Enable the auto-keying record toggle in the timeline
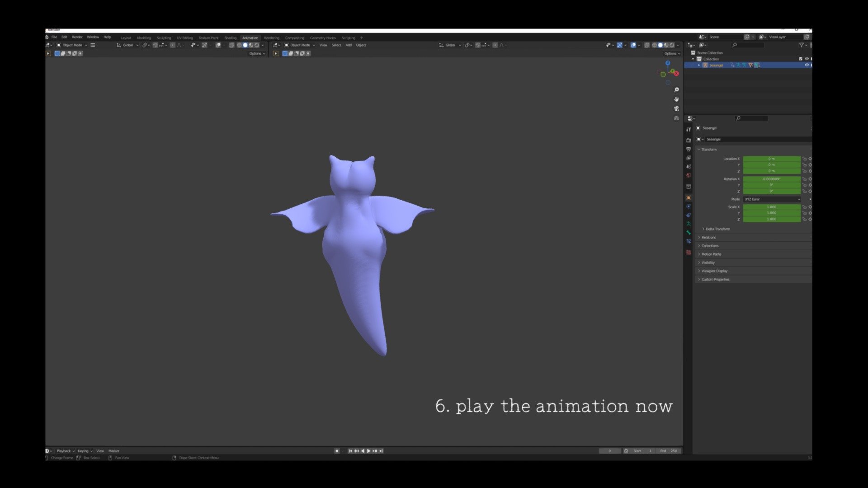This screenshot has height=488, width=868. (337, 451)
